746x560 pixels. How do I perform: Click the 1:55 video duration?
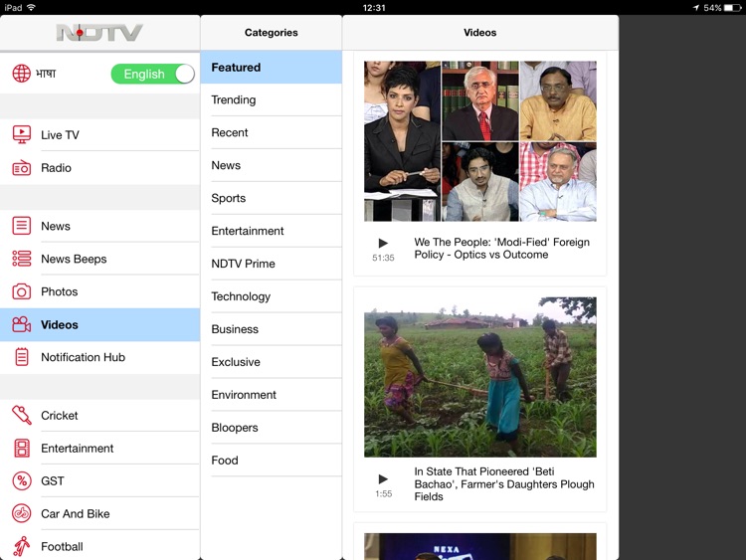pyautogui.click(x=384, y=494)
